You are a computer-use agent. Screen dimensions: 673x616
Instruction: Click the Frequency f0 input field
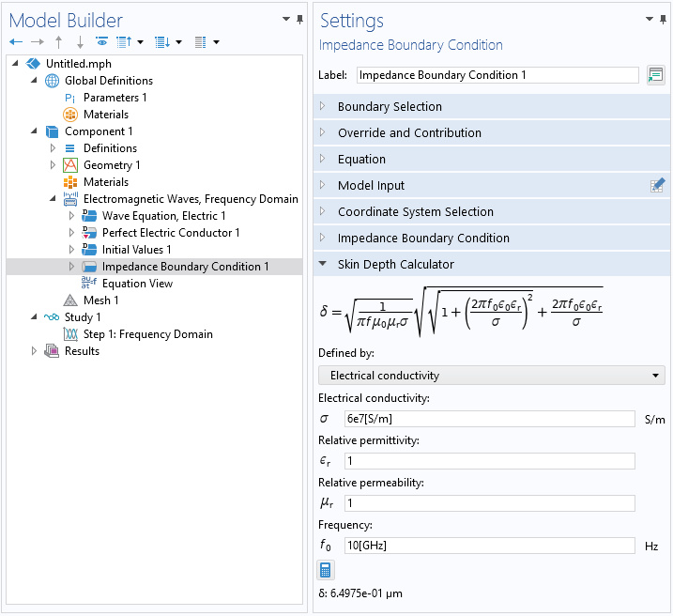tap(490, 546)
